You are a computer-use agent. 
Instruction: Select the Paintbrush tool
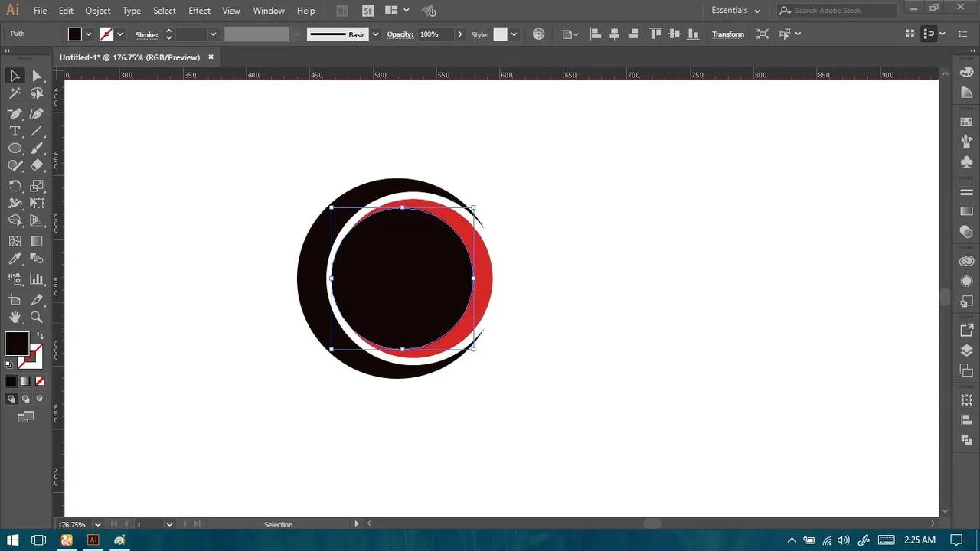point(37,148)
